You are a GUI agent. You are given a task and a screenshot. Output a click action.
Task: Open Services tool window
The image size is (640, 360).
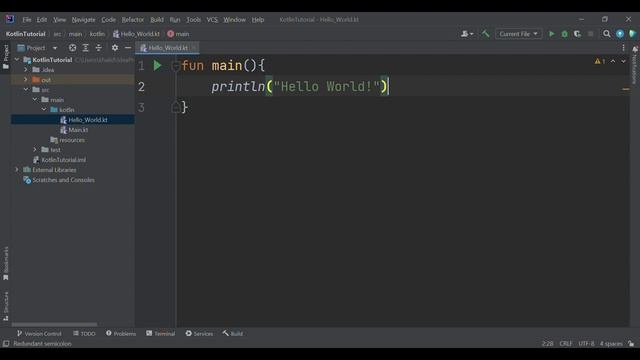coord(199,333)
